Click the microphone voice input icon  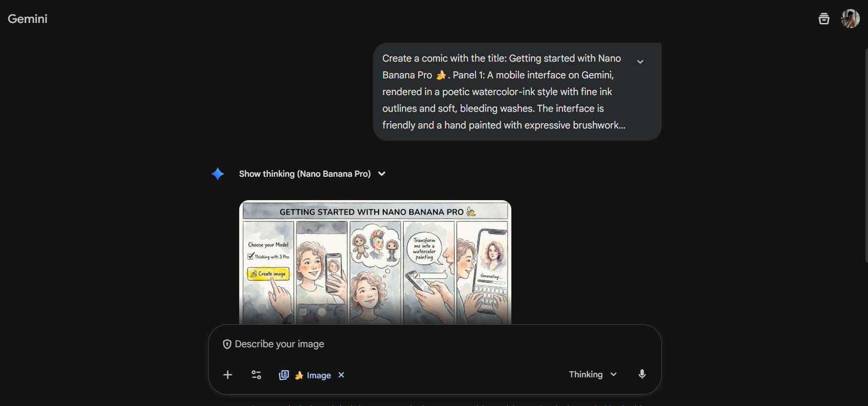click(642, 374)
